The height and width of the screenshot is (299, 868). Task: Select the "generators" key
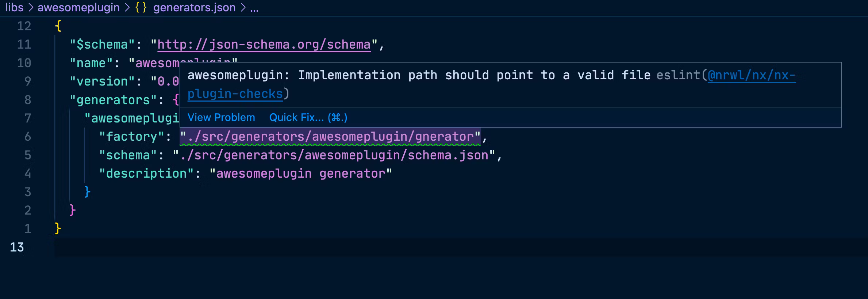coord(114,100)
